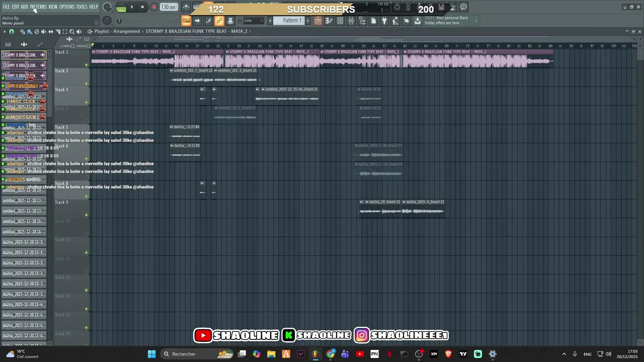Select the playlist Slip tool
The height and width of the screenshot is (362, 644).
tap(51, 32)
